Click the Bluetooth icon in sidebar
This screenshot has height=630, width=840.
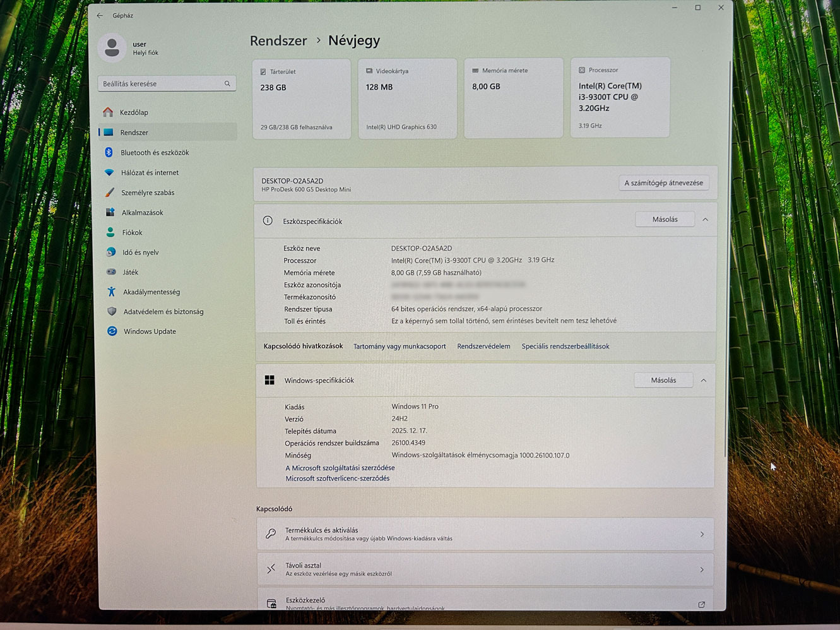pyautogui.click(x=109, y=152)
